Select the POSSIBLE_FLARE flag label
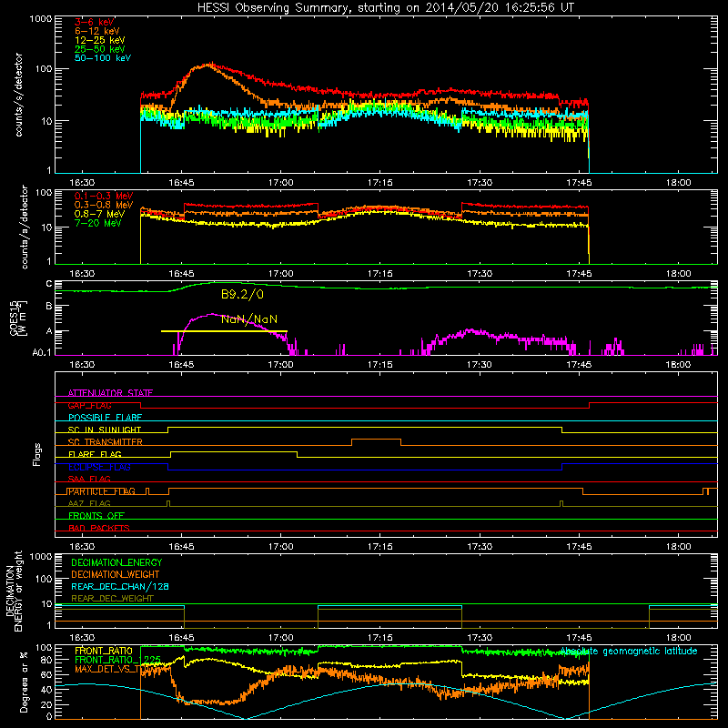The height and width of the screenshot is (728, 728). (105, 418)
